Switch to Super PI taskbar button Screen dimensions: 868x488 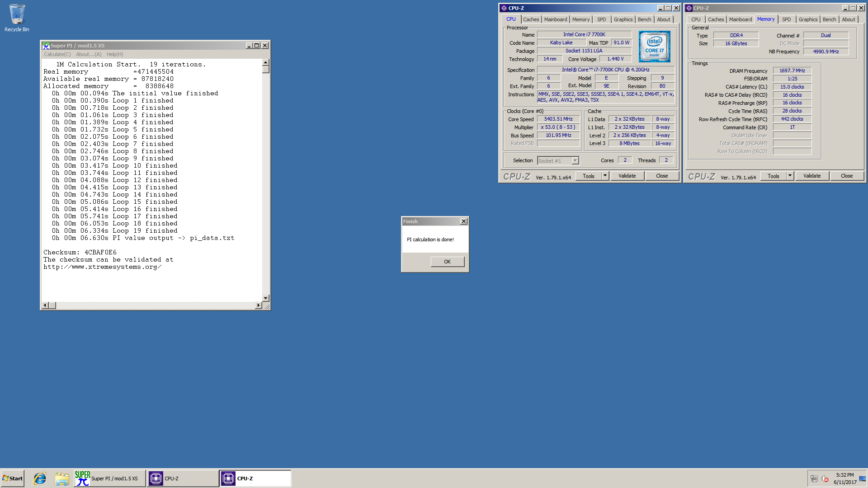110,479
